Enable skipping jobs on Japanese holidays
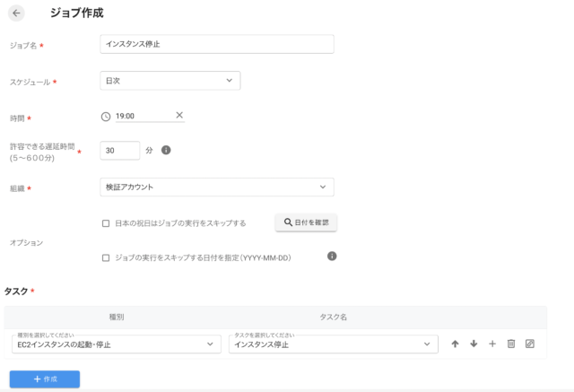The image size is (574, 392). (106, 222)
